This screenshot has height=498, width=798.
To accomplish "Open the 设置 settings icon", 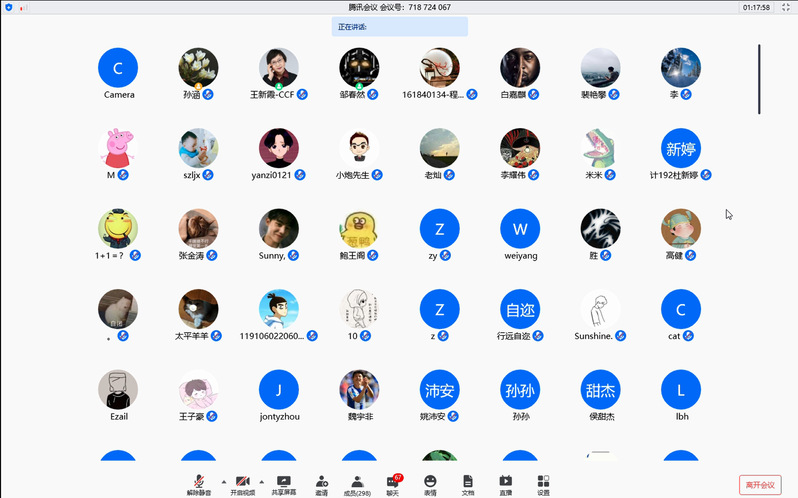I will 543,485.
